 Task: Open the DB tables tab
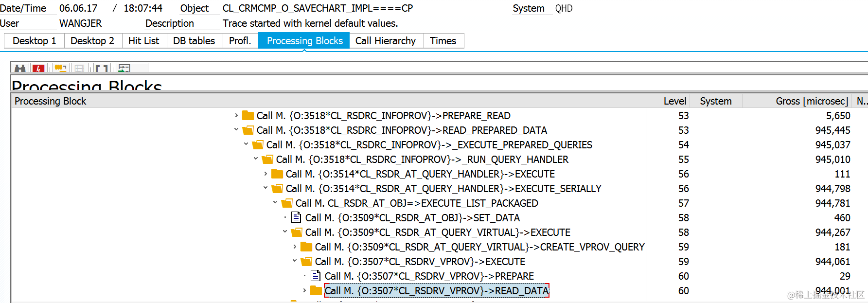[194, 41]
